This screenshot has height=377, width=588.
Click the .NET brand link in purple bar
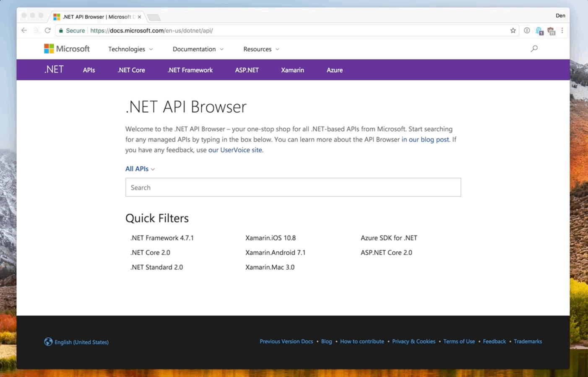click(x=54, y=70)
